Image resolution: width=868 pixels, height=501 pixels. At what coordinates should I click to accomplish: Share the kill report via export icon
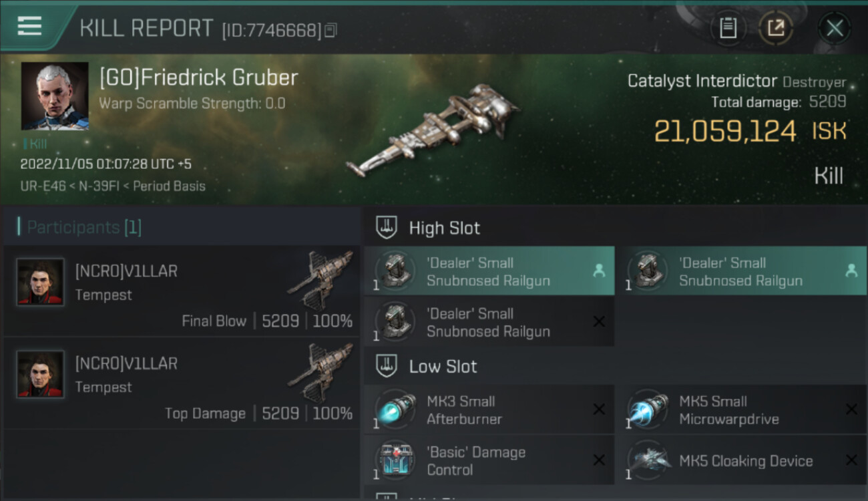pos(775,28)
